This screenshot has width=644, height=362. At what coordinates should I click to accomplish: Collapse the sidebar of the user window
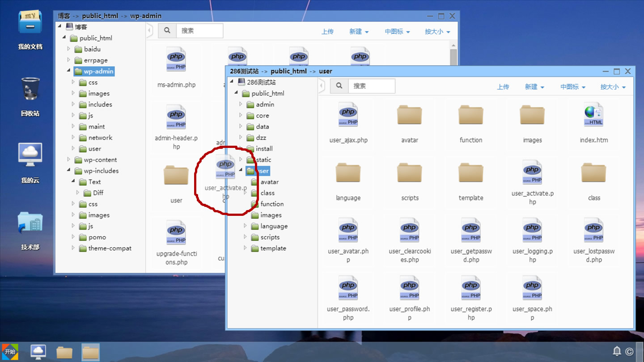point(321,86)
